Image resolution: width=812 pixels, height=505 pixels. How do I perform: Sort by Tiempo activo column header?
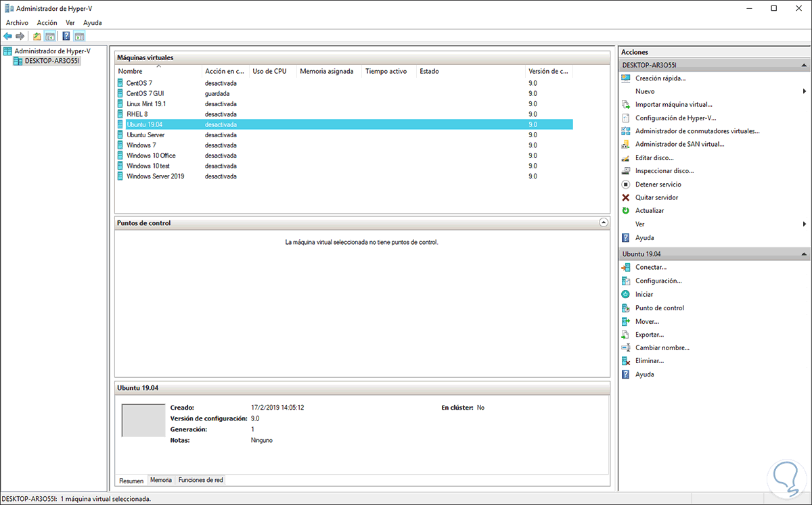point(390,71)
